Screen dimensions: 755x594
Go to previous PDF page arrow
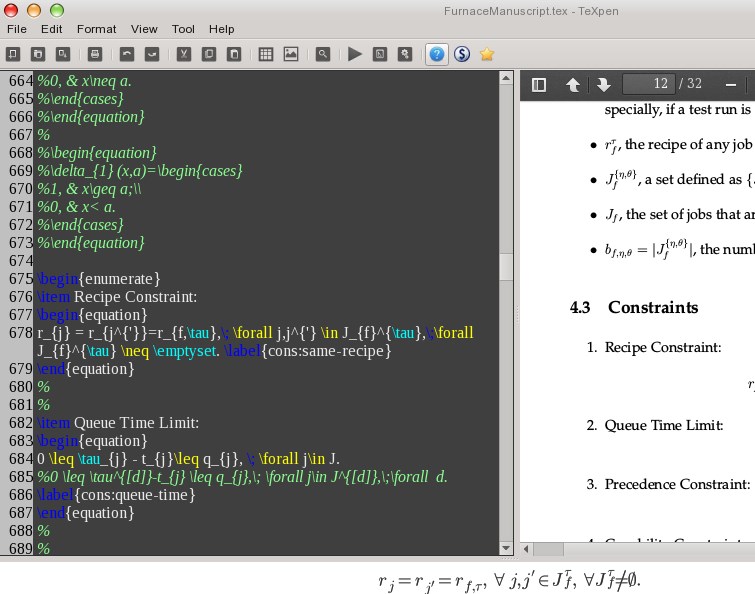click(573, 85)
